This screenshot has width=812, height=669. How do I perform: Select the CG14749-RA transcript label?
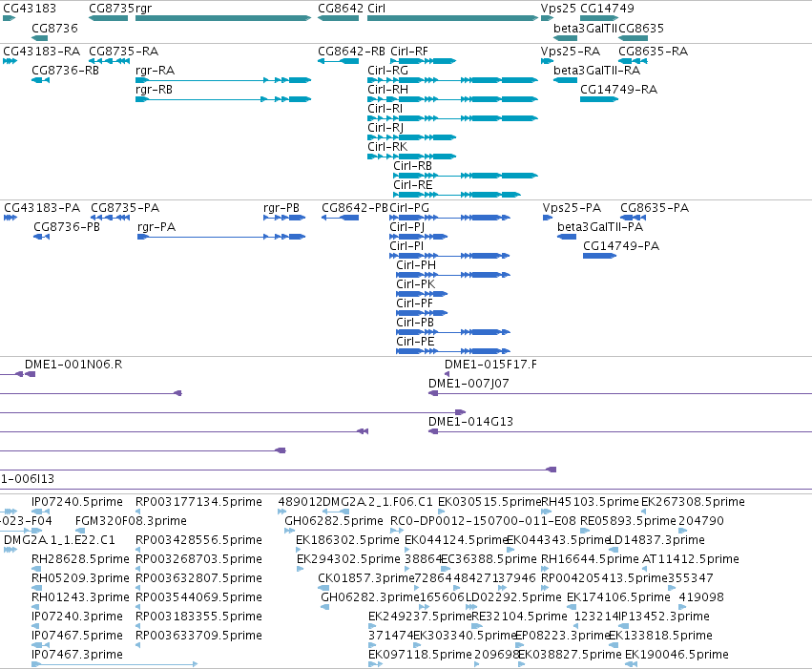pos(619,90)
